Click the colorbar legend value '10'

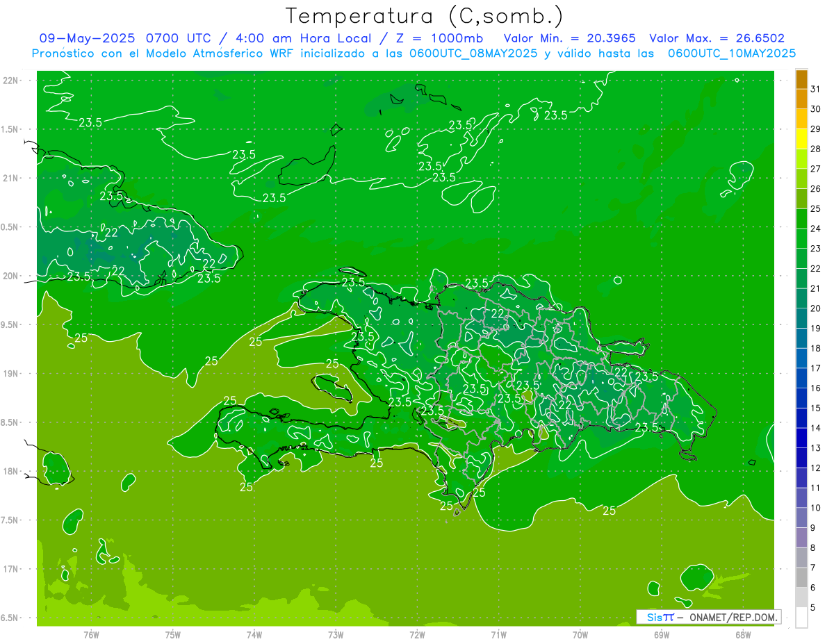coord(816,508)
